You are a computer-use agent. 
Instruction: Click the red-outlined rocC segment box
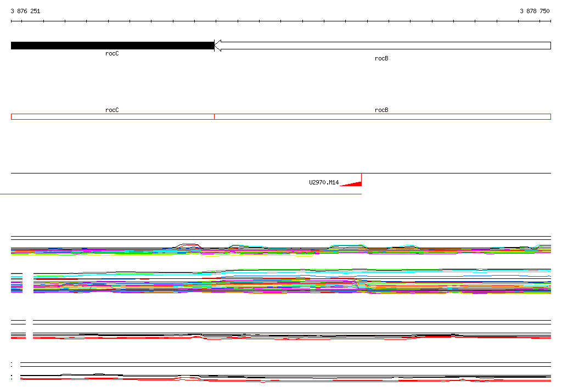(x=113, y=116)
